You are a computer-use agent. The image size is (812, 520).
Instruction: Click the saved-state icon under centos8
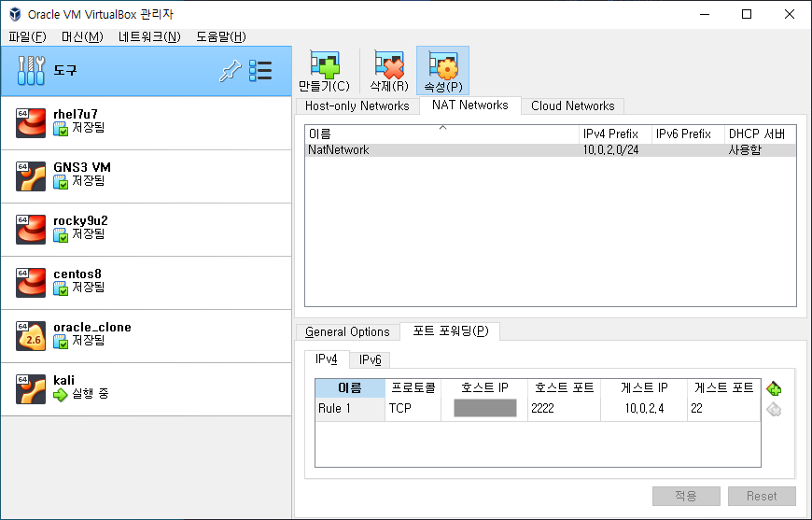(61, 288)
